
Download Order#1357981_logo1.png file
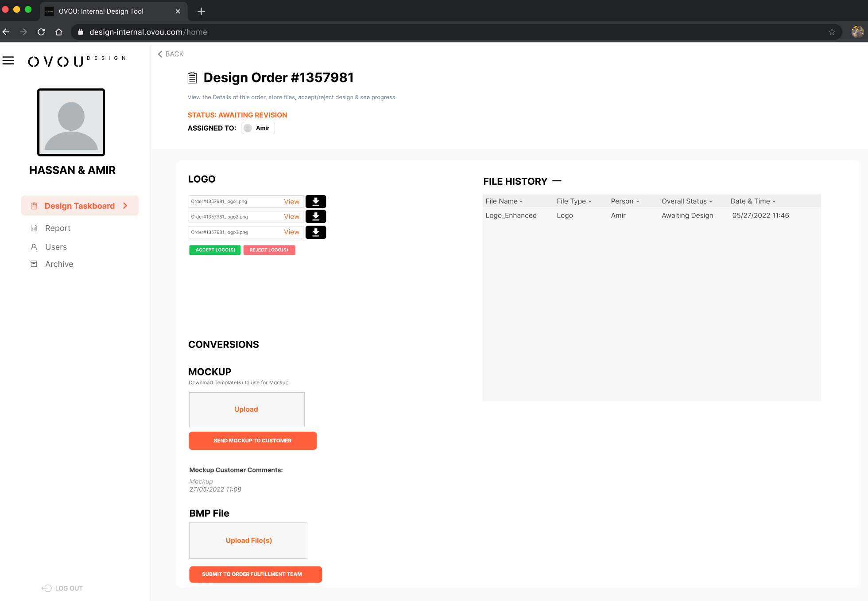316,202
